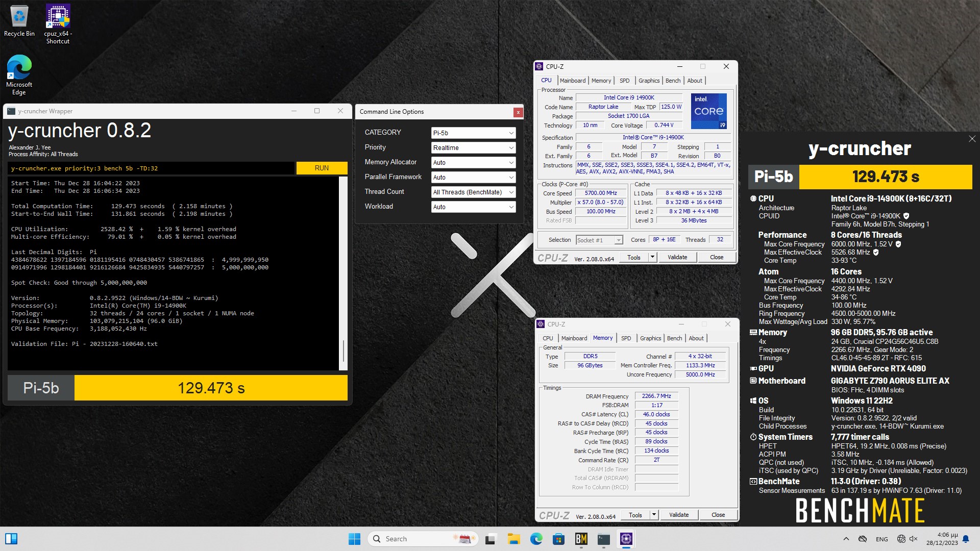Click the 5700.00 MHz Core Speed value
980x551 pixels.
[x=601, y=193]
